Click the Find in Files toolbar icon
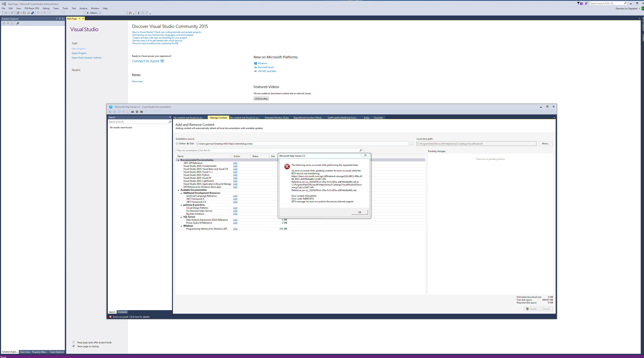This screenshot has height=358, width=644. pyautogui.click(x=130, y=13)
